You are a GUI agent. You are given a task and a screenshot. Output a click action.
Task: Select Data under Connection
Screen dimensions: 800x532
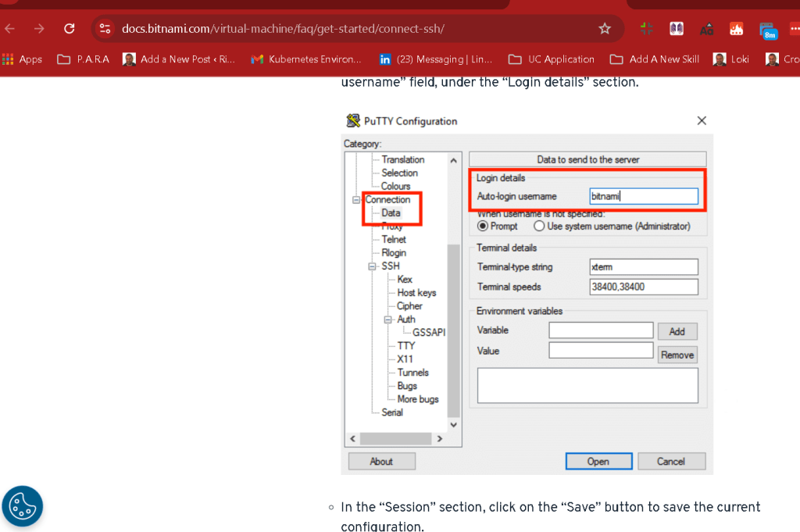click(x=391, y=212)
